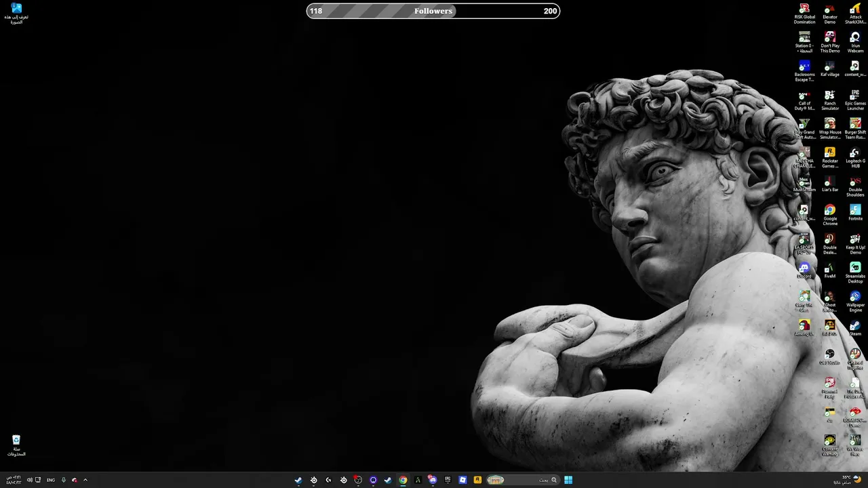Open the Kaf village shortcut
The width and height of the screenshot is (868, 488).
tap(830, 69)
